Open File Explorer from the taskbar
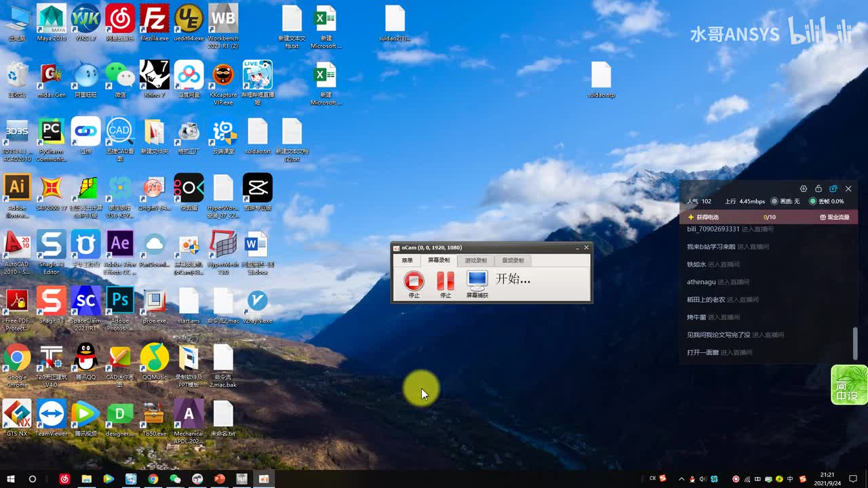The image size is (868, 488). [86, 479]
